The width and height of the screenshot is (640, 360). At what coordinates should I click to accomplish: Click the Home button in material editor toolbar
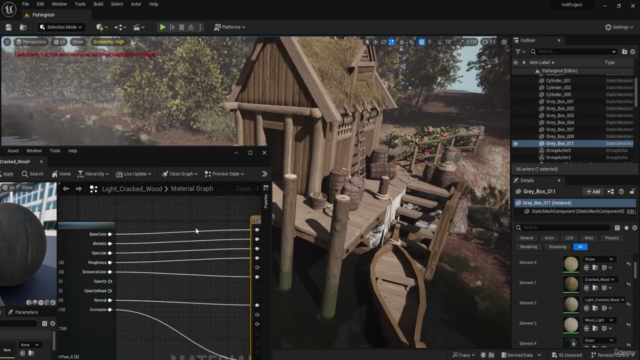[x=61, y=174]
